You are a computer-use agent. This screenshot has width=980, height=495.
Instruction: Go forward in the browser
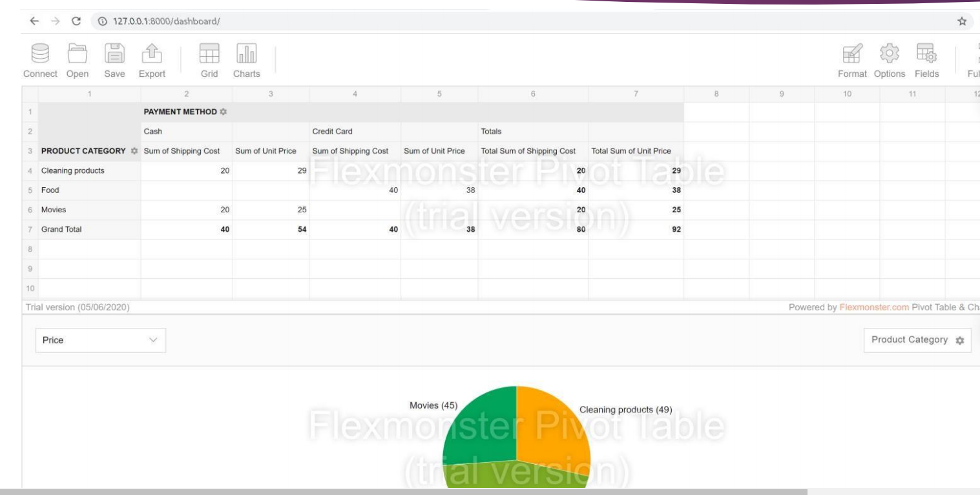[55, 21]
